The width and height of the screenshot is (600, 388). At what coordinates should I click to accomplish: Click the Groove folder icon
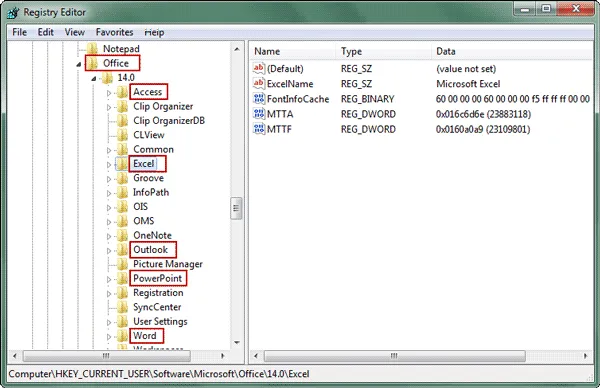coord(122,178)
